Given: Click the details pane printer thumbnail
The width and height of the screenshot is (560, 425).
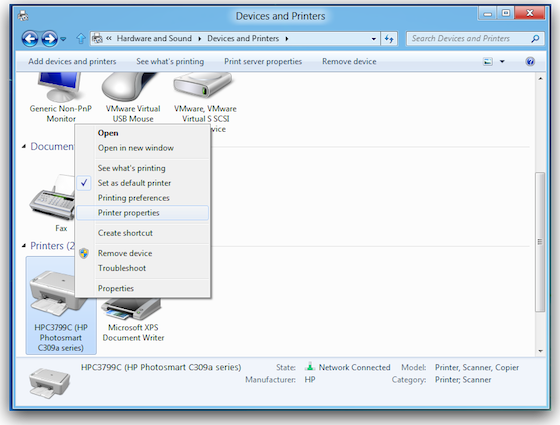Looking at the screenshot, I should tap(50, 383).
